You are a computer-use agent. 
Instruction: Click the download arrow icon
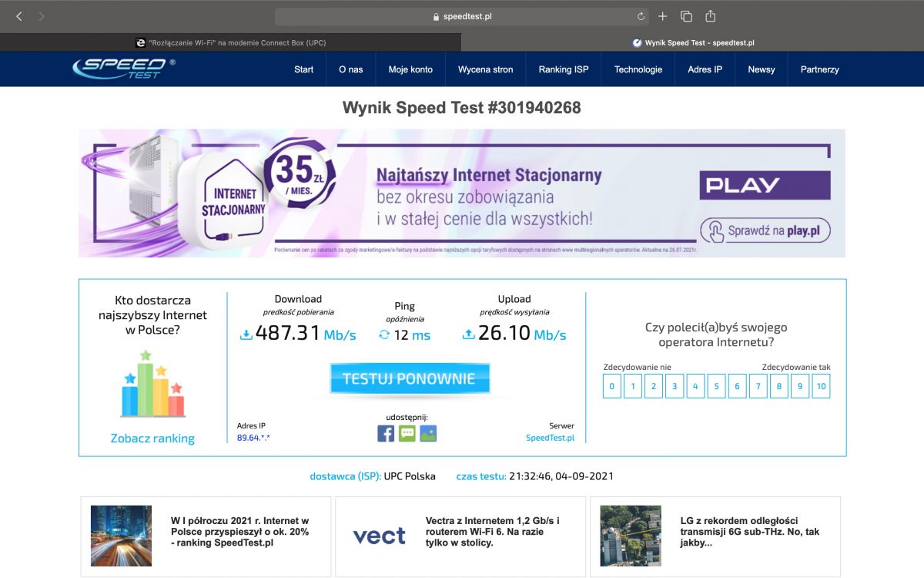tap(246, 335)
